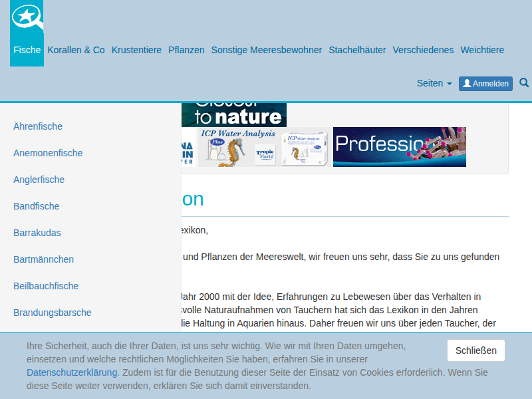Open Sonstige Meeresbewohner menu
532x399 pixels.
pos(266,50)
